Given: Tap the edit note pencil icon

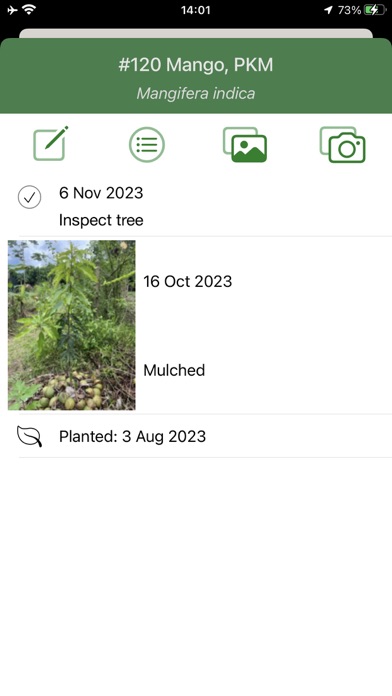Looking at the screenshot, I should 51,144.
